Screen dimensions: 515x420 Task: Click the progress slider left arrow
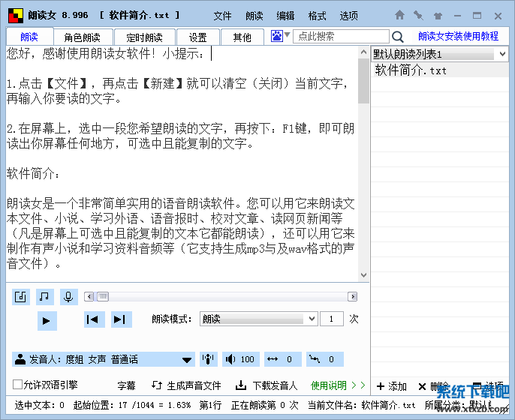[89, 297]
